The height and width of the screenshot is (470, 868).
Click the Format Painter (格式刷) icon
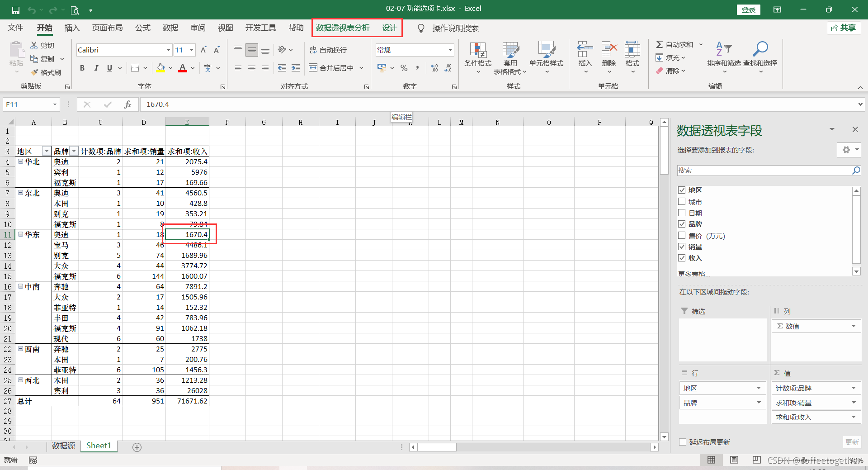point(34,72)
